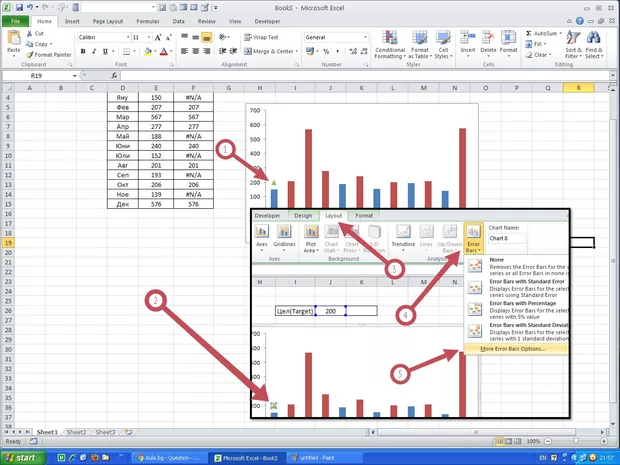
Task: Select cell with value 567 in column E
Action: pos(156,117)
